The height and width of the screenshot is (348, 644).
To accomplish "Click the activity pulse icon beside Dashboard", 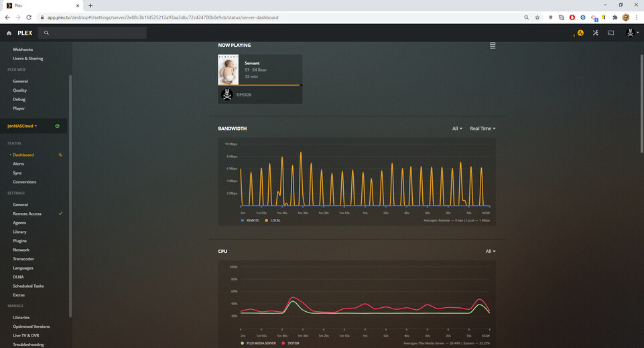I will point(60,155).
